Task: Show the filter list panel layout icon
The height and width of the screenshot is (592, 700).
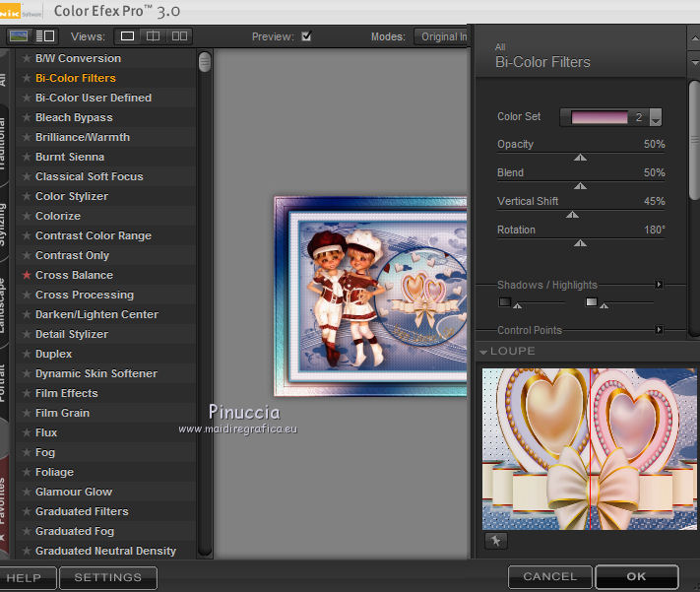Action: click(45, 35)
